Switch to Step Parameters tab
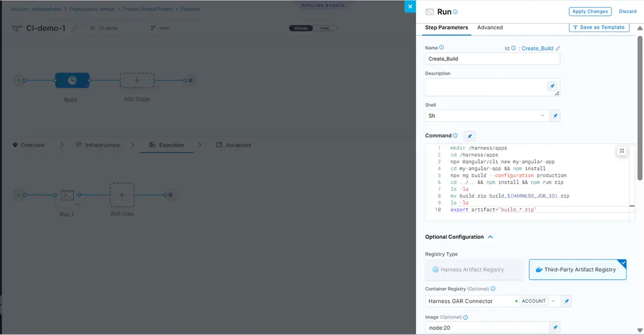 point(446,28)
